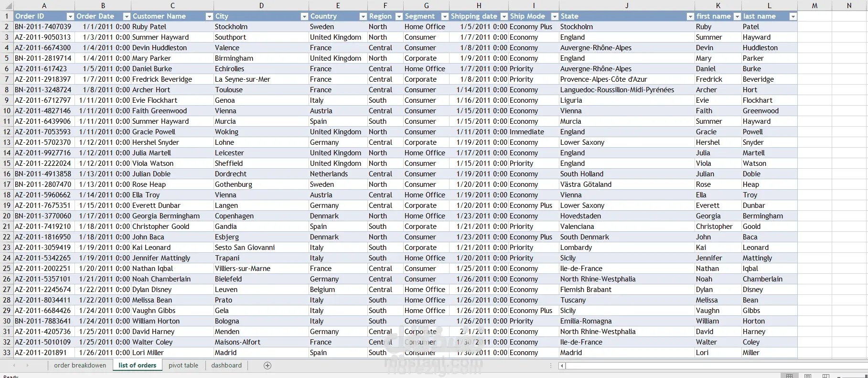Switch to the order breakdowen sheet tab

[x=80, y=366]
